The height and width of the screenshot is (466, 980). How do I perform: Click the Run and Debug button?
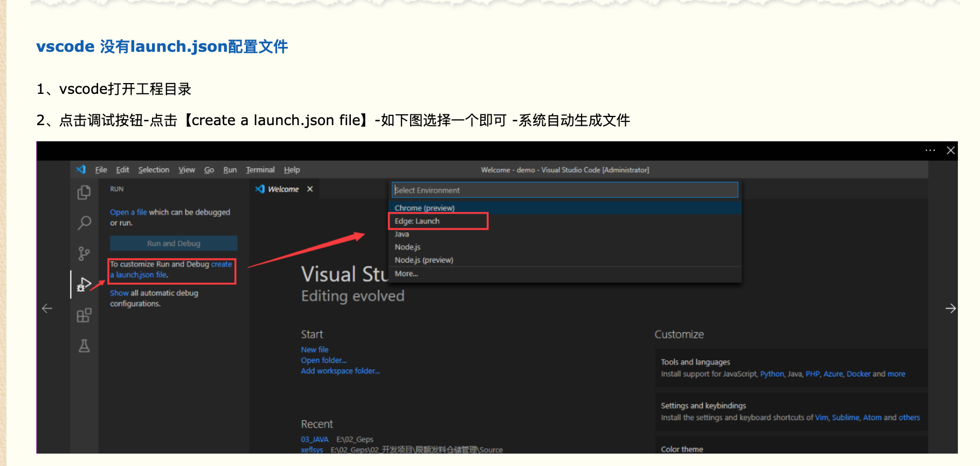pyautogui.click(x=174, y=243)
